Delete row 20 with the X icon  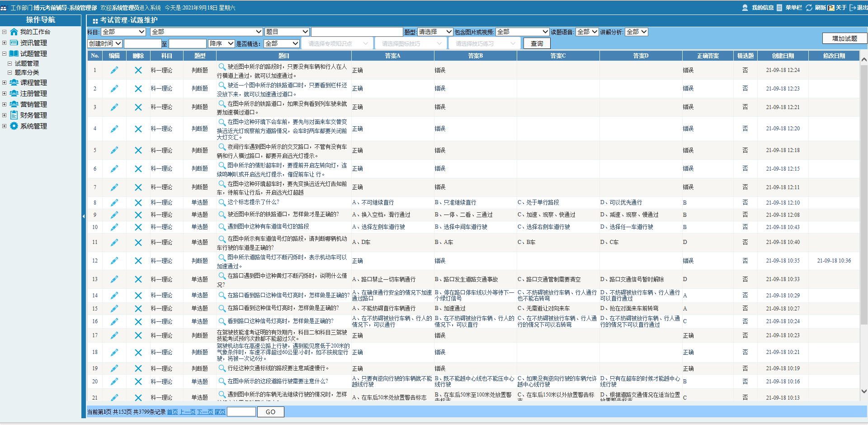[x=138, y=382]
